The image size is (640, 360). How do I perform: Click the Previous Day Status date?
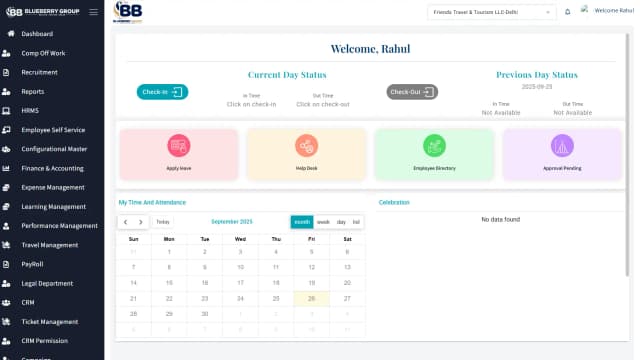(537, 87)
